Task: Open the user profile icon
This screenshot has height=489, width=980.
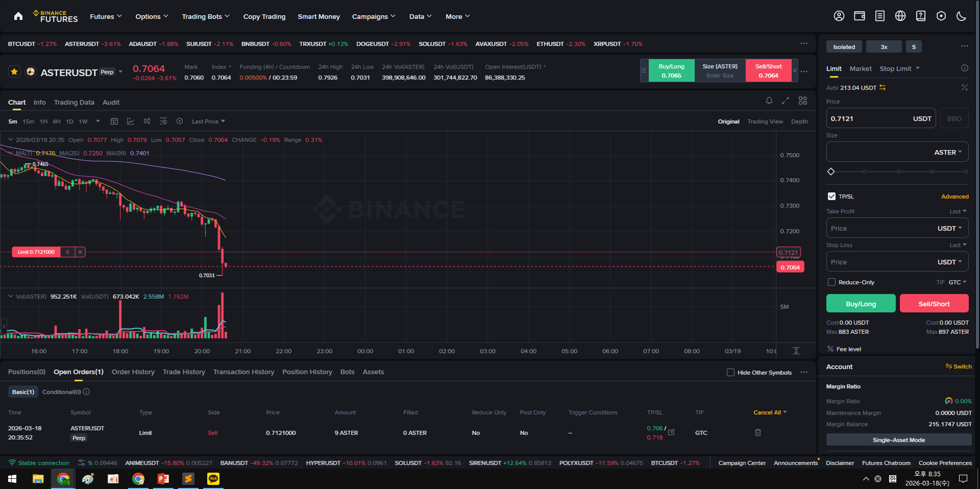Action: [839, 16]
